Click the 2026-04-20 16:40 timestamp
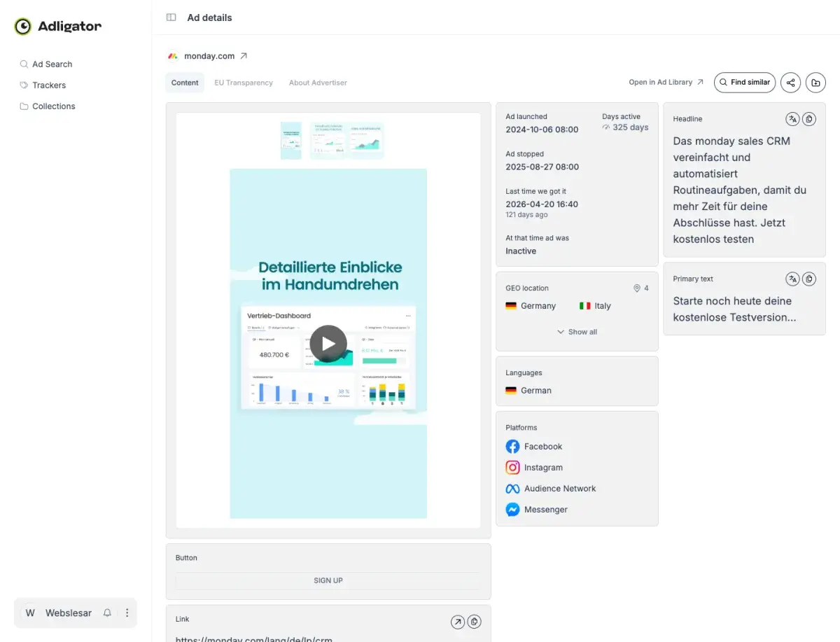 coord(542,204)
